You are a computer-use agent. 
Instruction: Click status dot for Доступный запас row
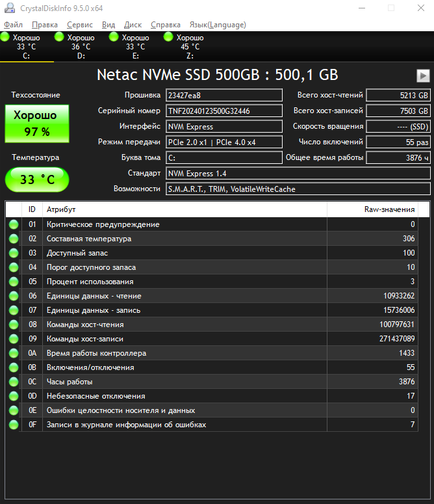pos(14,253)
